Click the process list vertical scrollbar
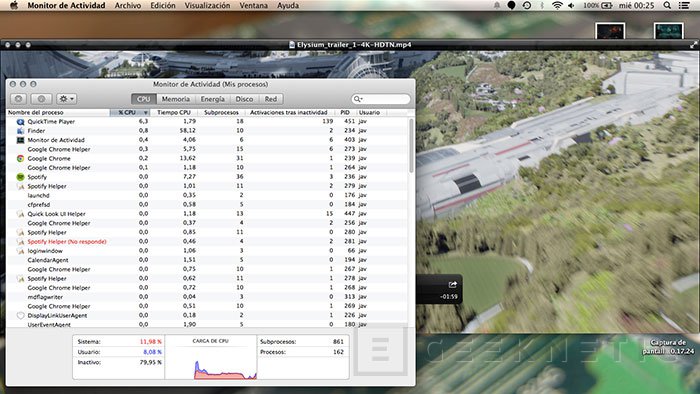700x394 pixels. click(x=411, y=145)
